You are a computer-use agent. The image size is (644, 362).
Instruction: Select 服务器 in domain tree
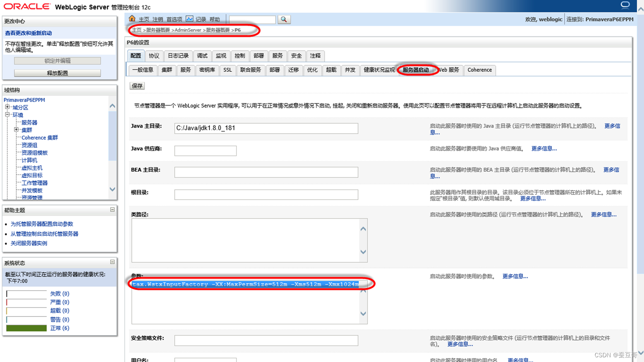click(29, 122)
